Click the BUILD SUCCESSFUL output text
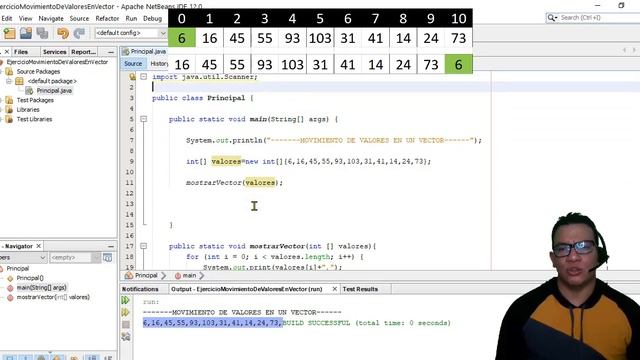The width and height of the screenshot is (640, 360). 316,323
